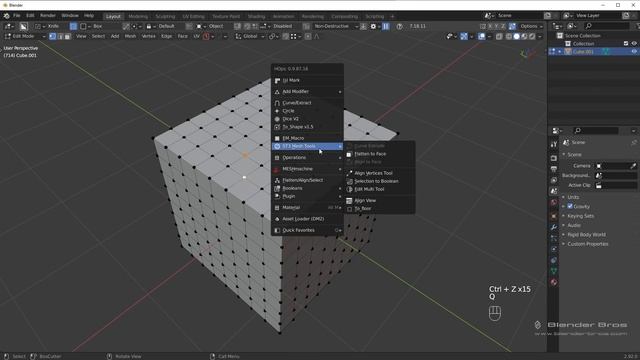This screenshot has height=360, width=640.
Task: Open the Mesh menu in header
Action: pos(130,36)
